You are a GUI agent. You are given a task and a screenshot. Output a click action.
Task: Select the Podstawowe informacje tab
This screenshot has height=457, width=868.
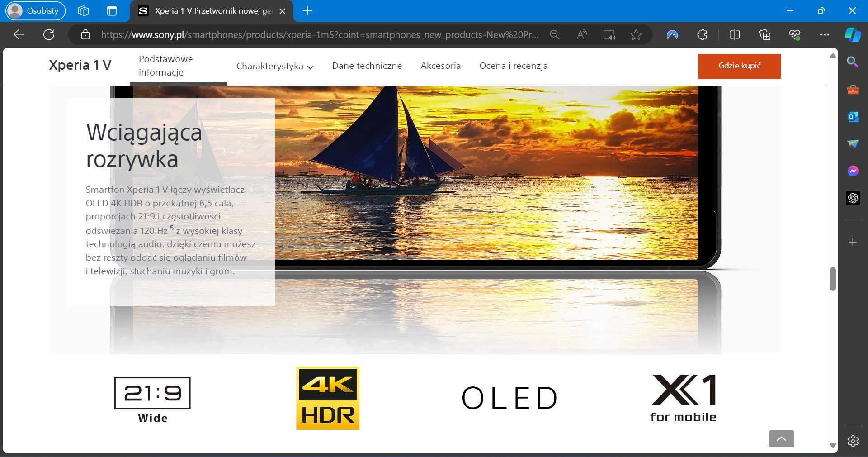179,66
